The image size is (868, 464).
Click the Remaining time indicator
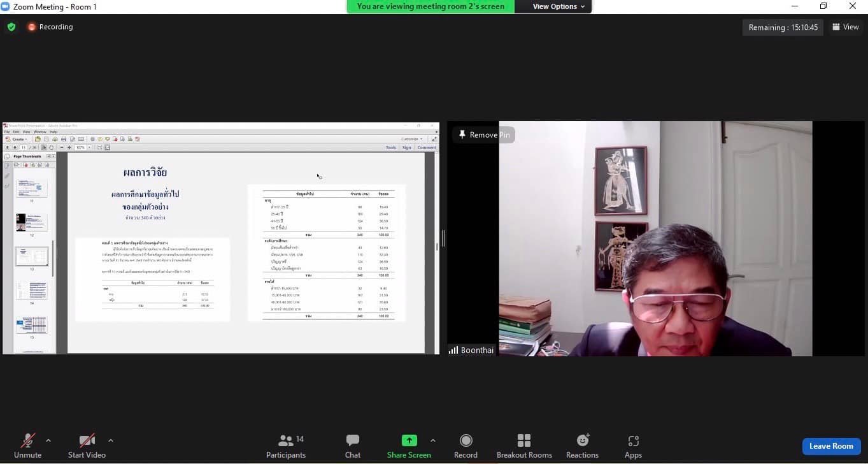(783, 27)
